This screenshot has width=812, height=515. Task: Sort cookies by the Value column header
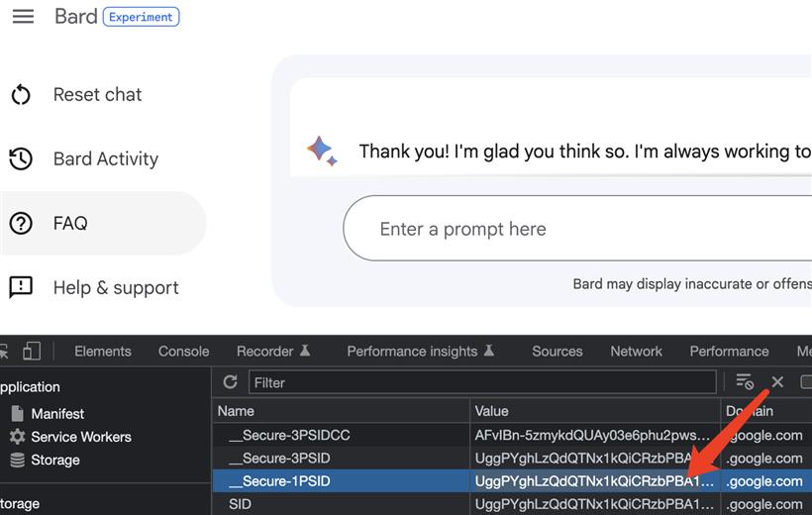click(595, 411)
